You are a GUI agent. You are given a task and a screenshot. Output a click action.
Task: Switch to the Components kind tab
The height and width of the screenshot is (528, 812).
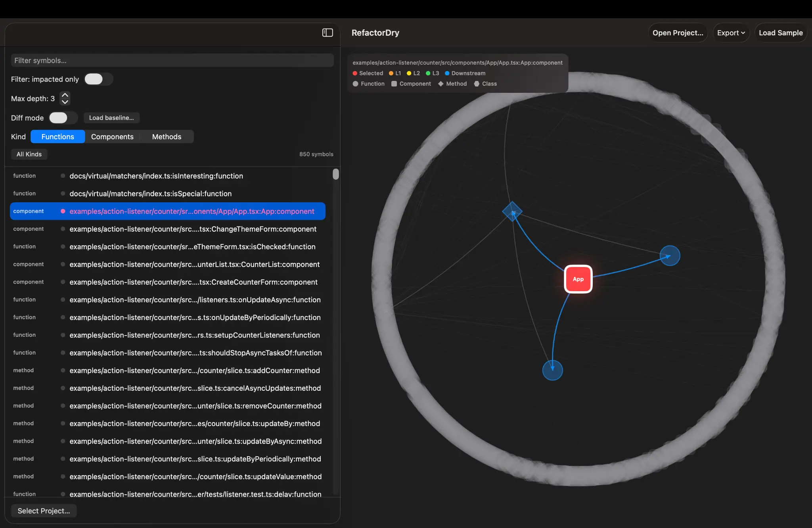[113, 136]
